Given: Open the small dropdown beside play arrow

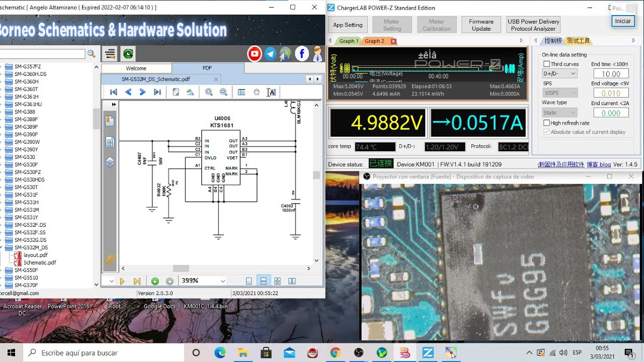Looking at the screenshot, I should point(111,281).
